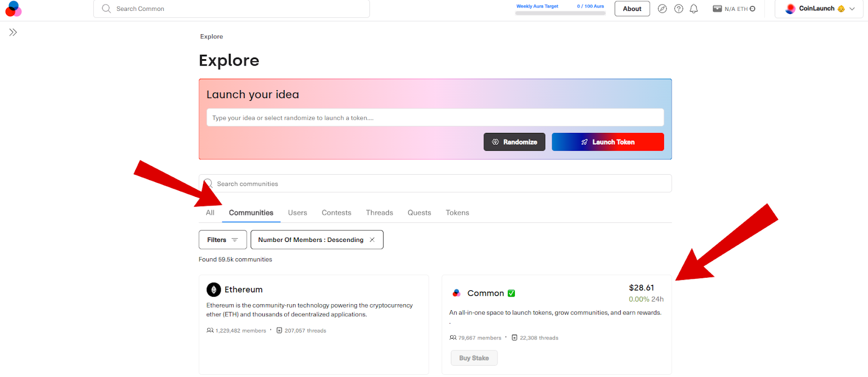Click the 22,308 threads count
This screenshot has height=377, width=868.
tap(539, 337)
